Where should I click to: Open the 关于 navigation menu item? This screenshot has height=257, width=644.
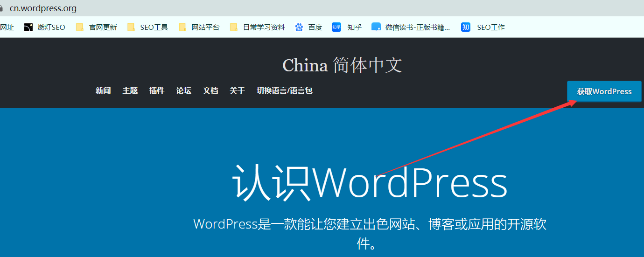pyautogui.click(x=237, y=90)
